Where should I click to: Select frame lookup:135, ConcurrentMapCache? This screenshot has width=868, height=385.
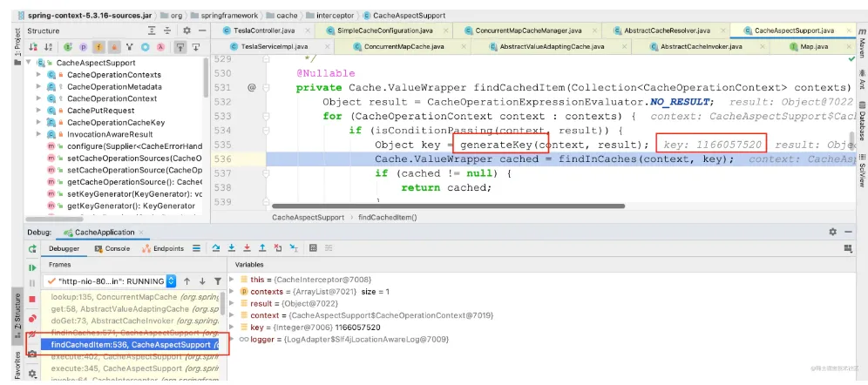tap(131, 297)
